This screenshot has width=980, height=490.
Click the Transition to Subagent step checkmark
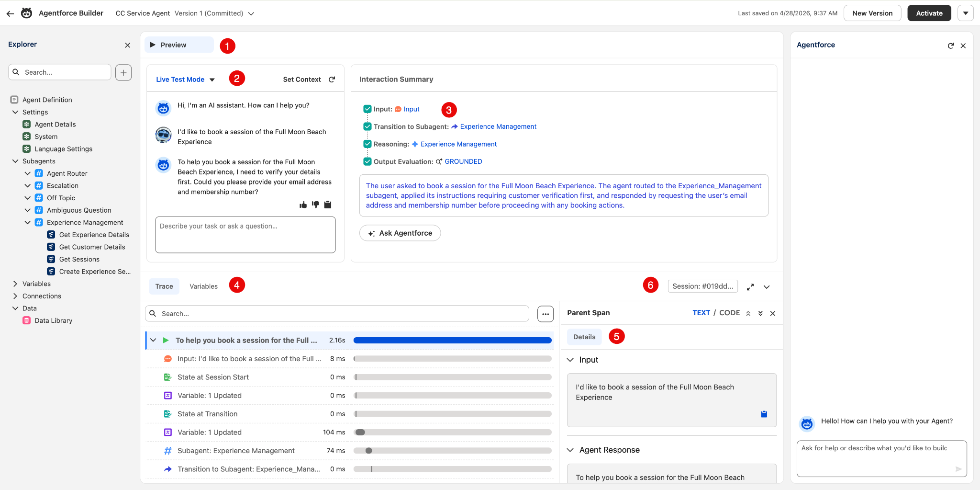click(367, 126)
